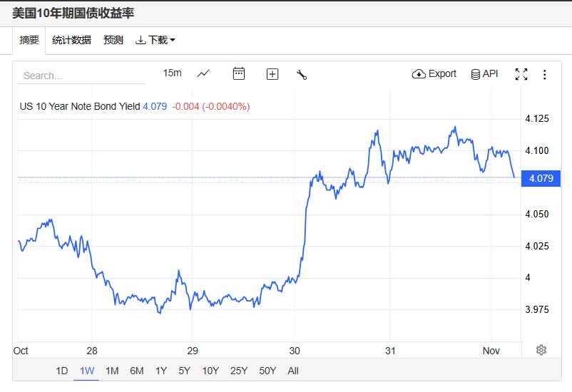Click the blue 4.079 current price tag

tap(541, 178)
